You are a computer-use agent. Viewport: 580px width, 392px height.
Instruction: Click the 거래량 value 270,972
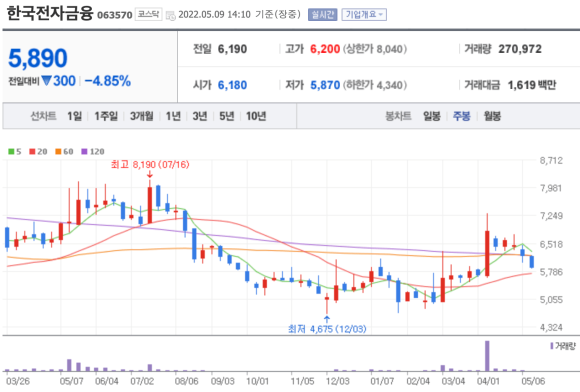(520, 49)
